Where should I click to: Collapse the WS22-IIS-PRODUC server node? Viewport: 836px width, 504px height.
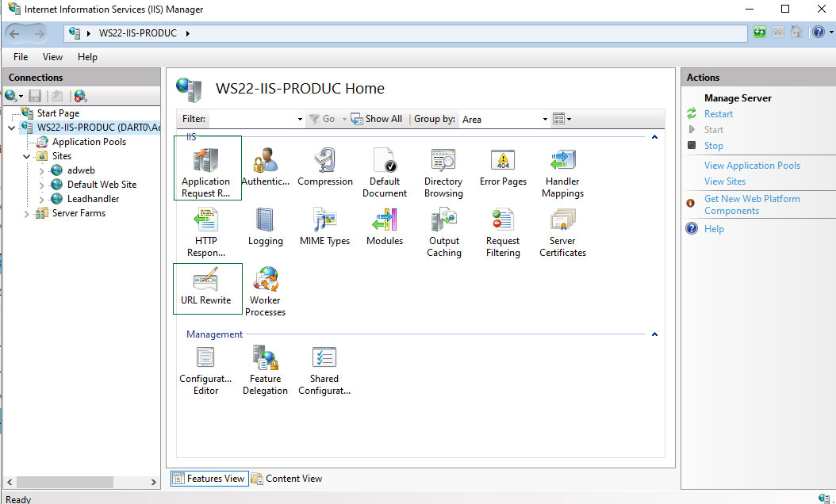click(x=11, y=128)
